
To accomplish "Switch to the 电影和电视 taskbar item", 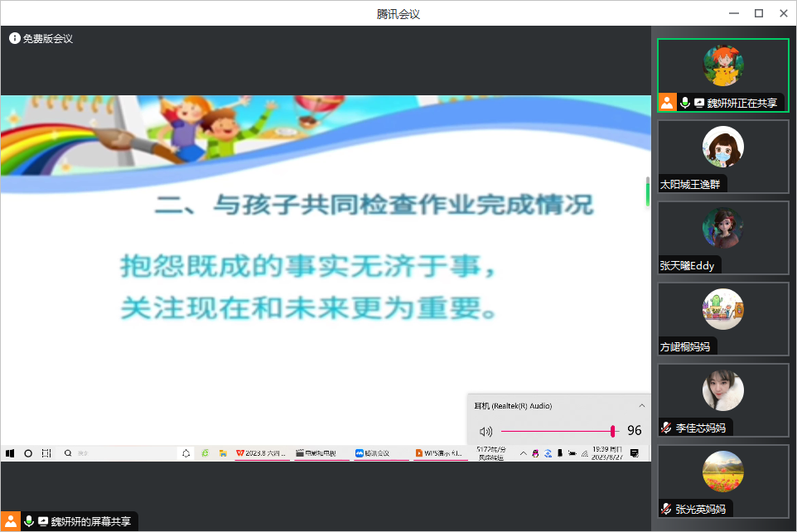I will [x=321, y=453].
